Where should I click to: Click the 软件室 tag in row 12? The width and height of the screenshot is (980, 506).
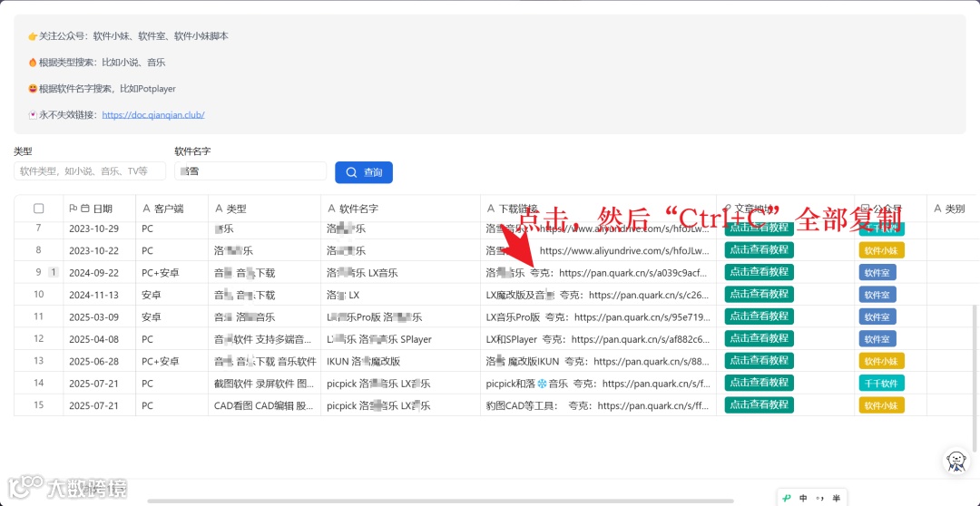[x=877, y=338]
